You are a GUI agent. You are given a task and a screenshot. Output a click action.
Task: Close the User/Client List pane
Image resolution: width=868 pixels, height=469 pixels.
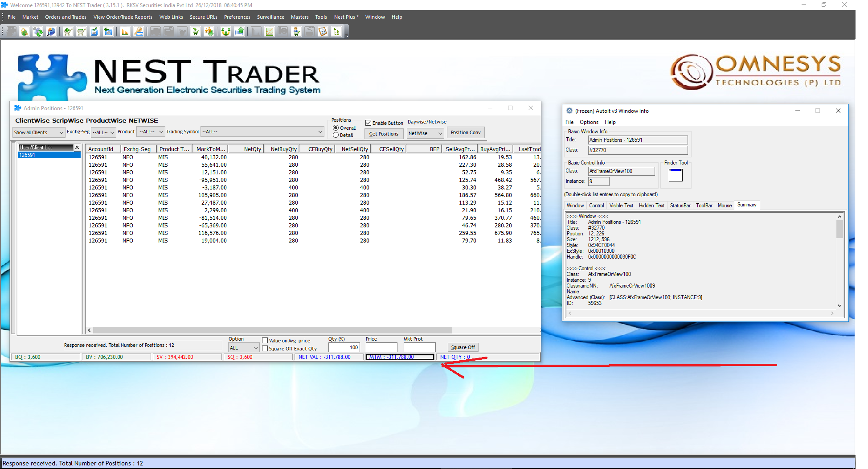(x=77, y=147)
